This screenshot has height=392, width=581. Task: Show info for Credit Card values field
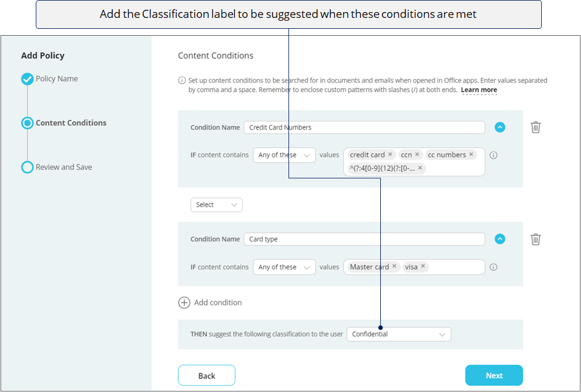(x=493, y=155)
